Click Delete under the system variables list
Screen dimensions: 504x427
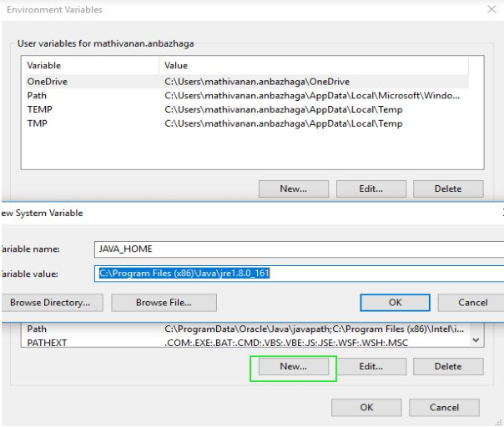[448, 366]
